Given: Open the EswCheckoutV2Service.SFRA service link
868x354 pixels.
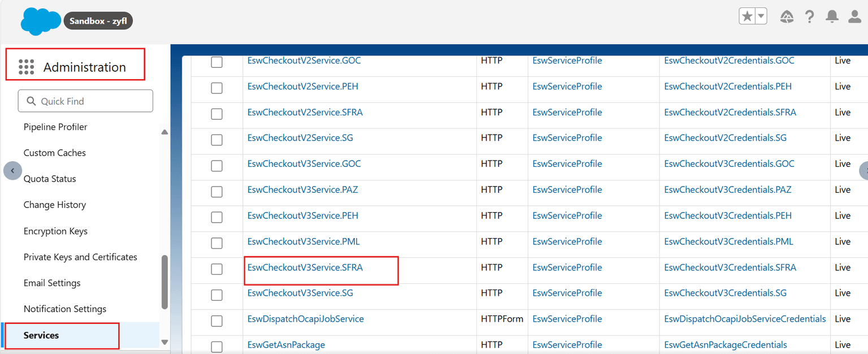Looking at the screenshot, I should coord(305,112).
